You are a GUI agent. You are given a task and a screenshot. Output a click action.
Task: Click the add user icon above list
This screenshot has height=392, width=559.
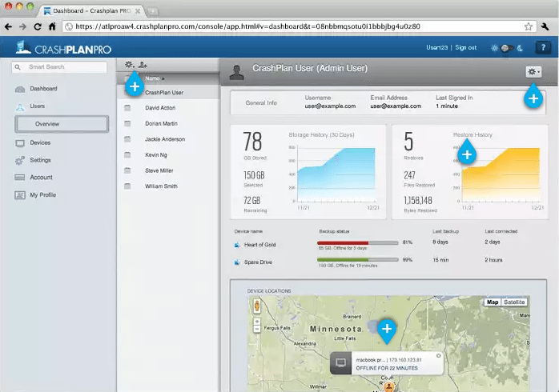[x=143, y=65]
